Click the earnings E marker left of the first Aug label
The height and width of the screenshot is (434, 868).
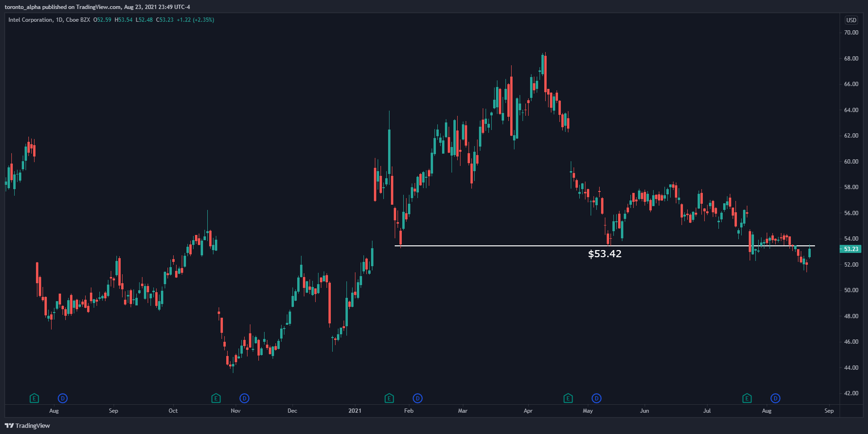tap(34, 398)
